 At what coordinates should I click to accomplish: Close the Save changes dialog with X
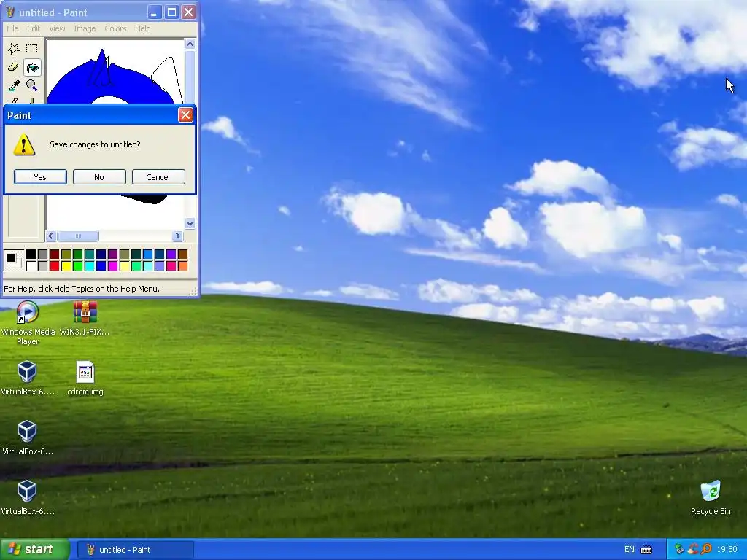185,114
